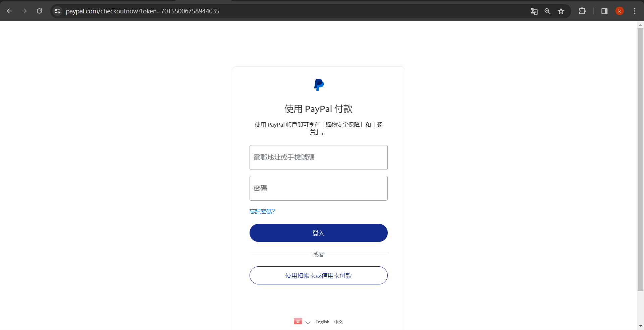Click the browser back arrow
The image size is (644, 330).
point(9,11)
